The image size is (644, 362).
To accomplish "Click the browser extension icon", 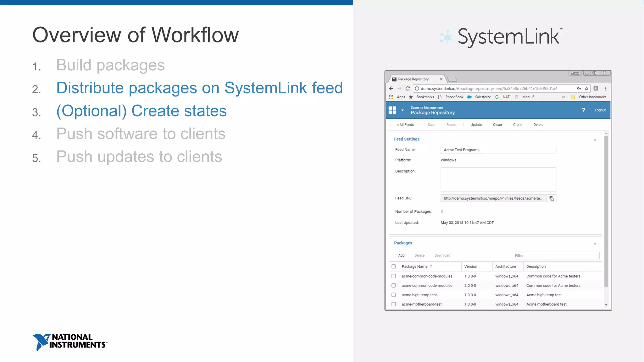I will click(596, 89).
